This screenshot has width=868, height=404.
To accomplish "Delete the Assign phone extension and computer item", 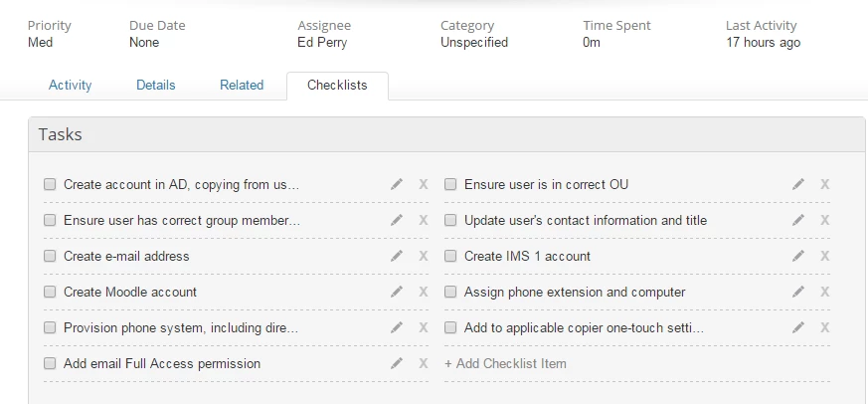I will pyautogui.click(x=824, y=292).
